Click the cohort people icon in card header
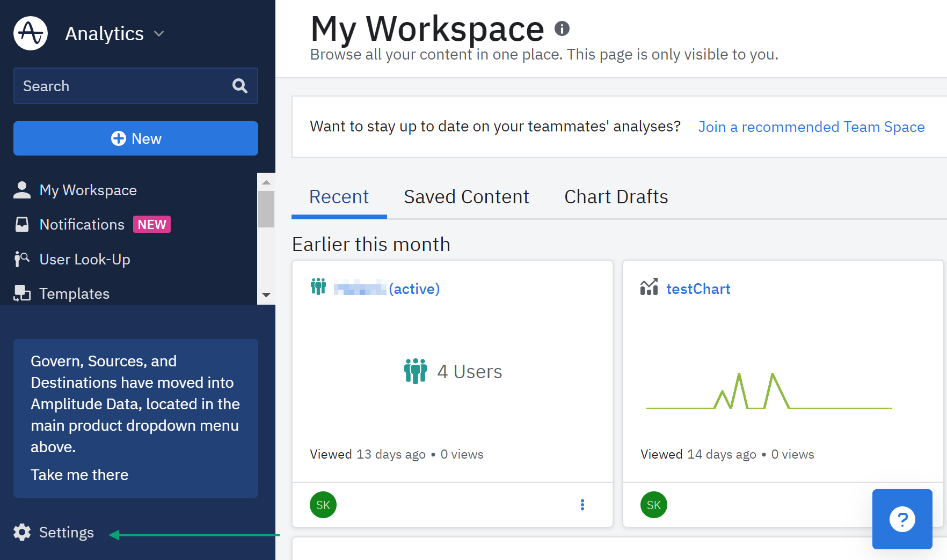The width and height of the screenshot is (947, 560). pos(318,287)
